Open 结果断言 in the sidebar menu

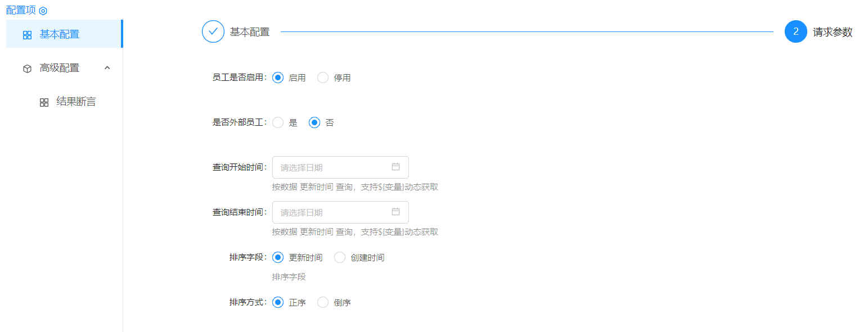pyautogui.click(x=76, y=102)
